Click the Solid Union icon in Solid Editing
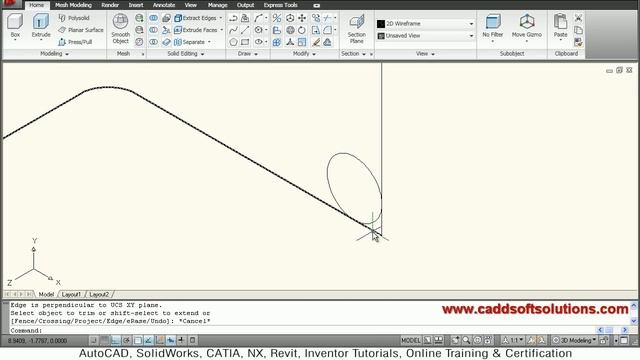This screenshot has height=360, width=640. [x=153, y=18]
